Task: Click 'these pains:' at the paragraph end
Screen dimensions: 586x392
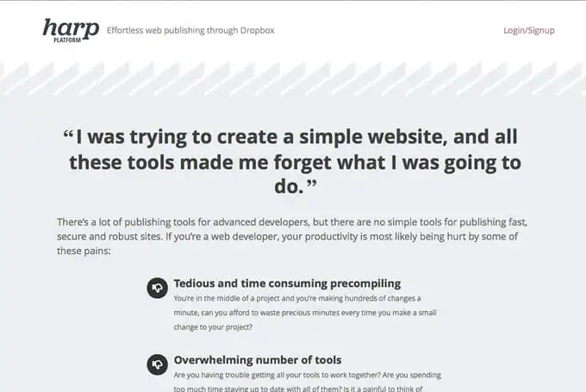Action: (84, 251)
